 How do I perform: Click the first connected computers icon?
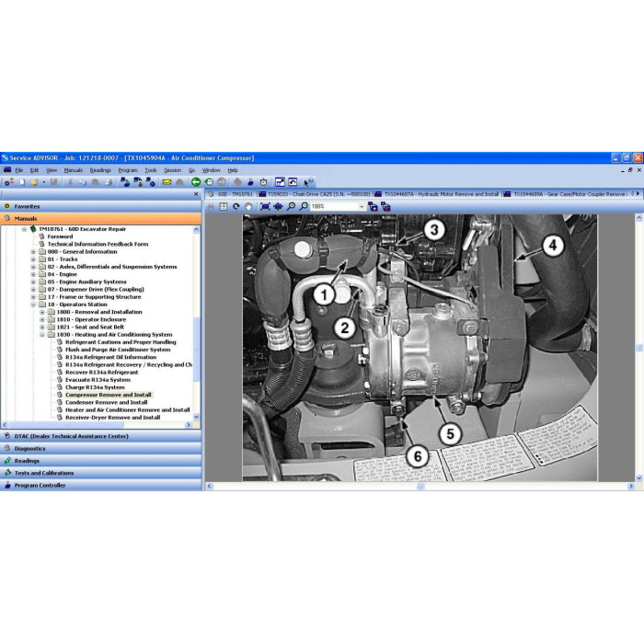[x=125, y=182]
